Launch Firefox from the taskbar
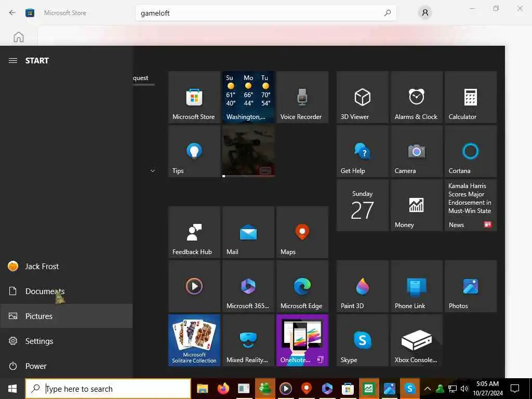Image resolution: width=532 pixels, height=399 pixels. (223, 389)
